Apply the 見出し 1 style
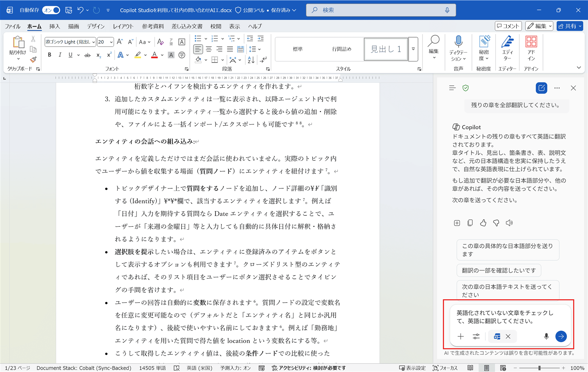This screenshot has width=588, height=372. pos(386,49)
